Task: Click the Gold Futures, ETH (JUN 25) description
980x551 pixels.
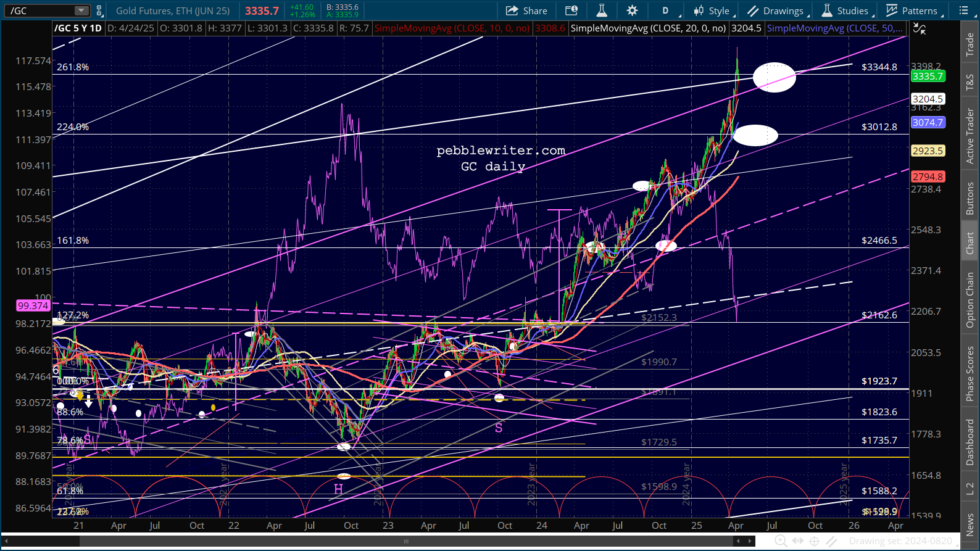Action: coord(173,10)
